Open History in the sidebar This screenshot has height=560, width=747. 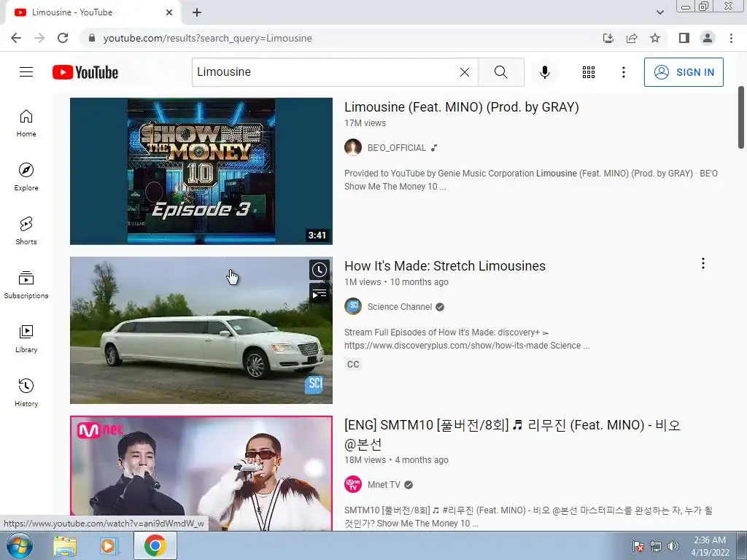coord(26,392)
